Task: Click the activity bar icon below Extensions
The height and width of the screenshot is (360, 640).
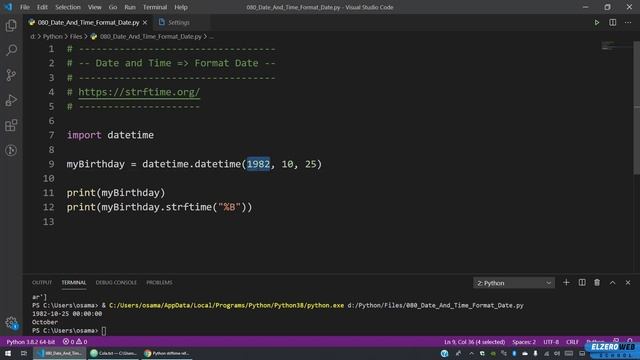Action: (x=11, y=150)
